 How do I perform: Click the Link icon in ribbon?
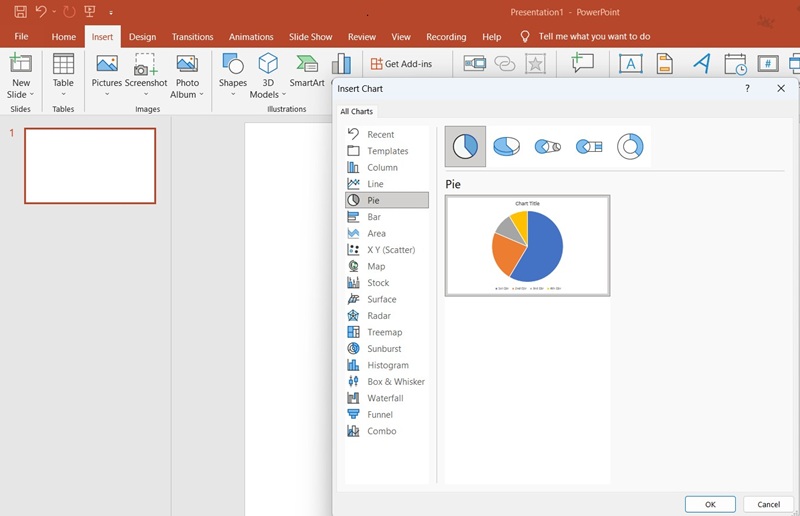point(505,64)
